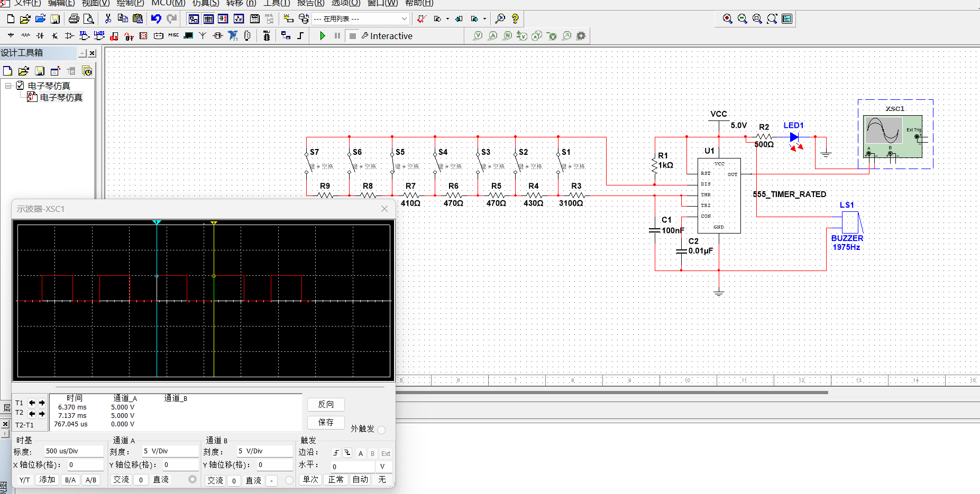Click the print icon in toolbar

pos(74,19)
